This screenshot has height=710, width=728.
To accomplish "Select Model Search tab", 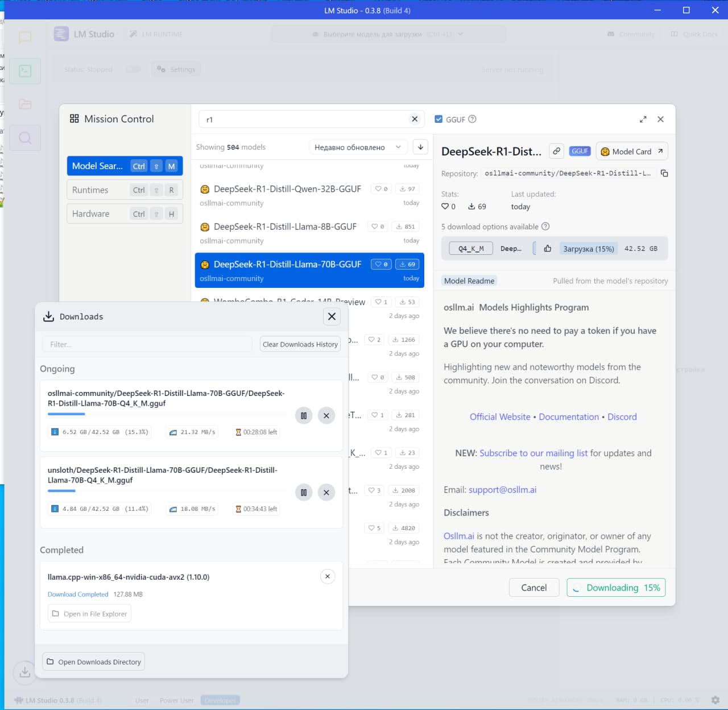I will [x=125, y=166].
